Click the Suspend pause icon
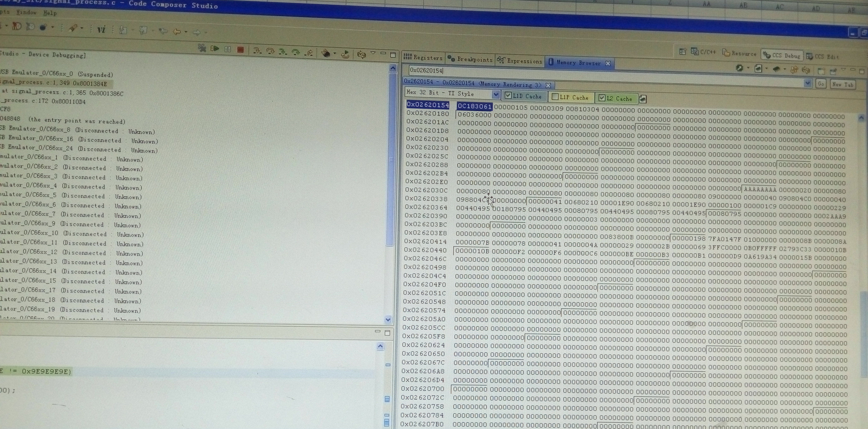This screenshot has width=868, height=429. [228, 49]
